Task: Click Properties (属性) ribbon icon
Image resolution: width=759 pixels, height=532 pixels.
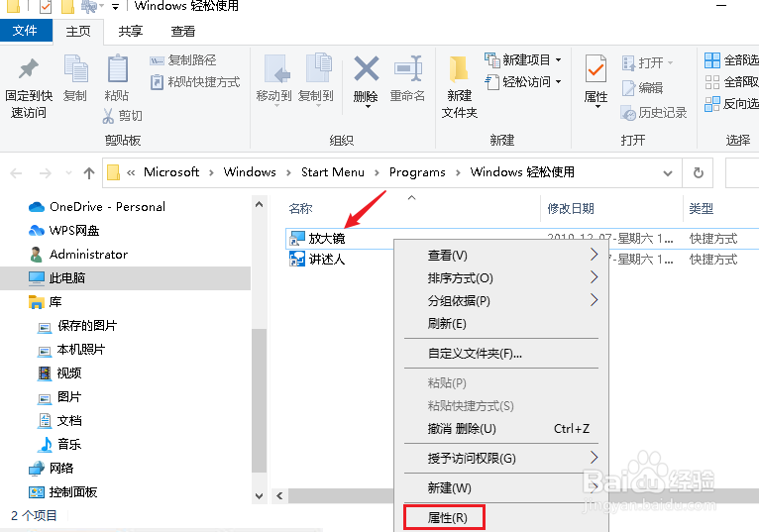Action: [x=596, y=68]
